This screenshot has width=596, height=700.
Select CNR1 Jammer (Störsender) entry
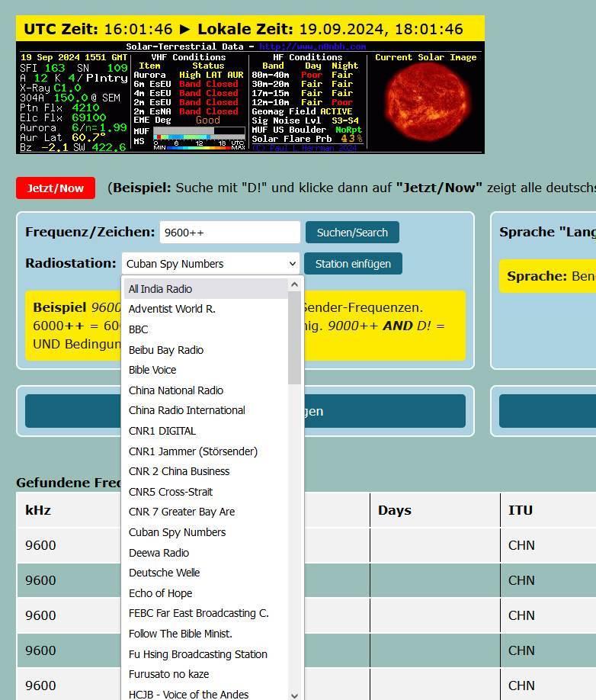coord(193,451)
